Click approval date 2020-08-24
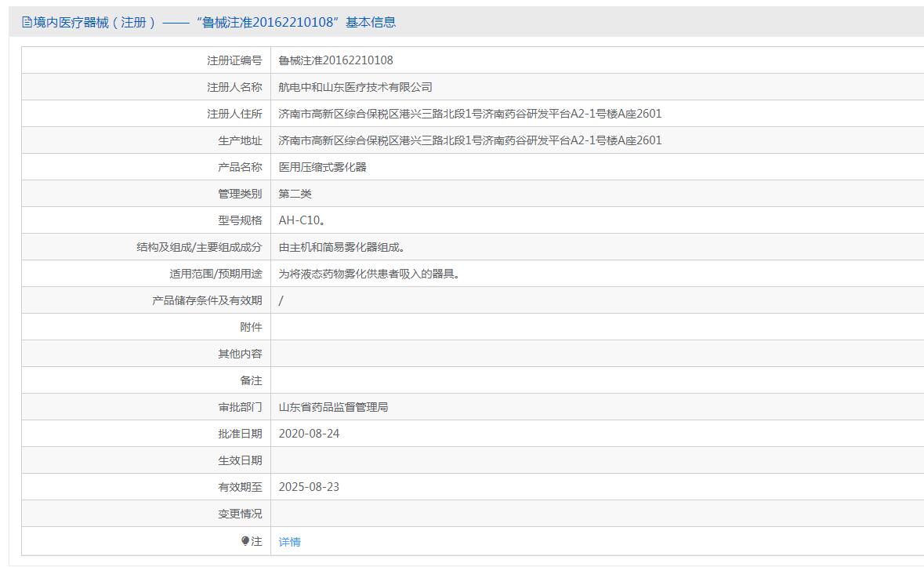The width and height of the screenshot is (924, 567). (x=309, y=434)
